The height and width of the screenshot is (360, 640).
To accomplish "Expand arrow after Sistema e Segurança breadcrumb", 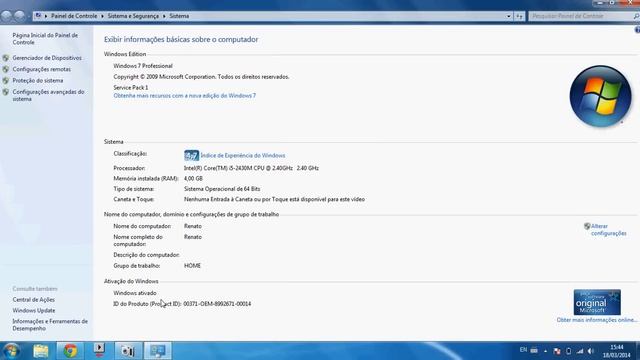I will (x=164, y=16).
